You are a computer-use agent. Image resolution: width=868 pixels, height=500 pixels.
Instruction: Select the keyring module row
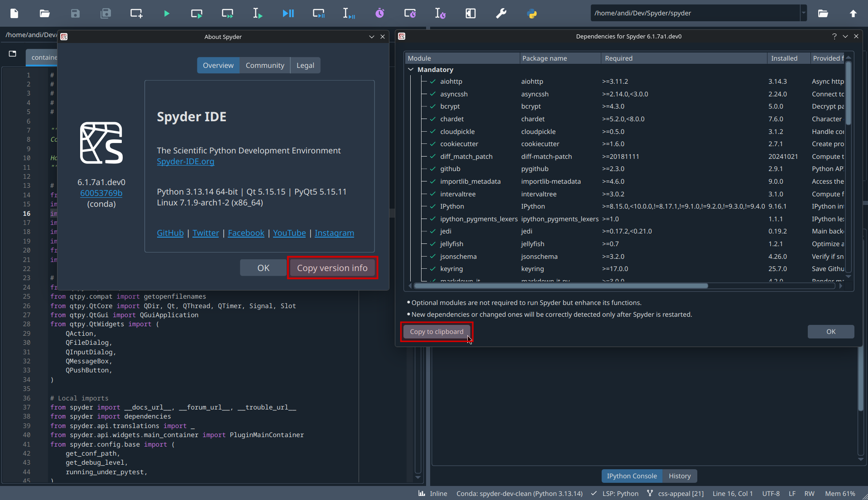(x=625, y=269)
